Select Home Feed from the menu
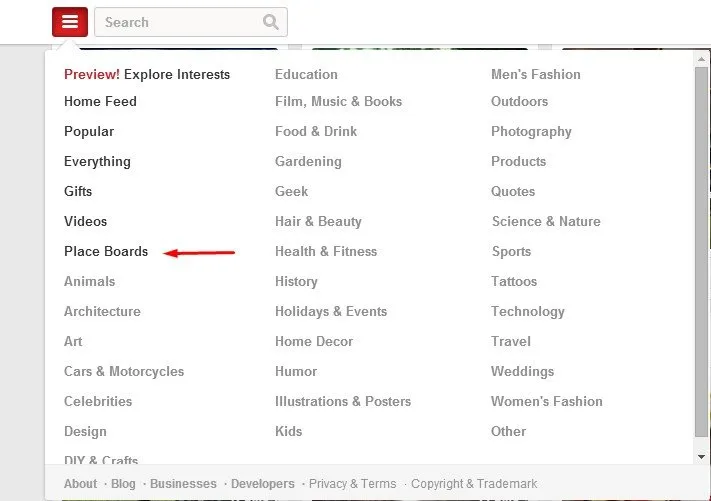711x501 pixels. coord(100,101)
